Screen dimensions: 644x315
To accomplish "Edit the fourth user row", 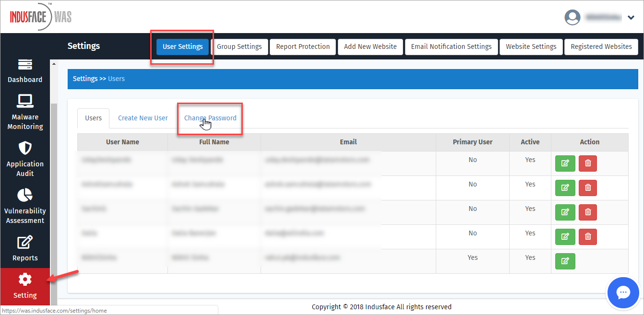I will (565, 236).
